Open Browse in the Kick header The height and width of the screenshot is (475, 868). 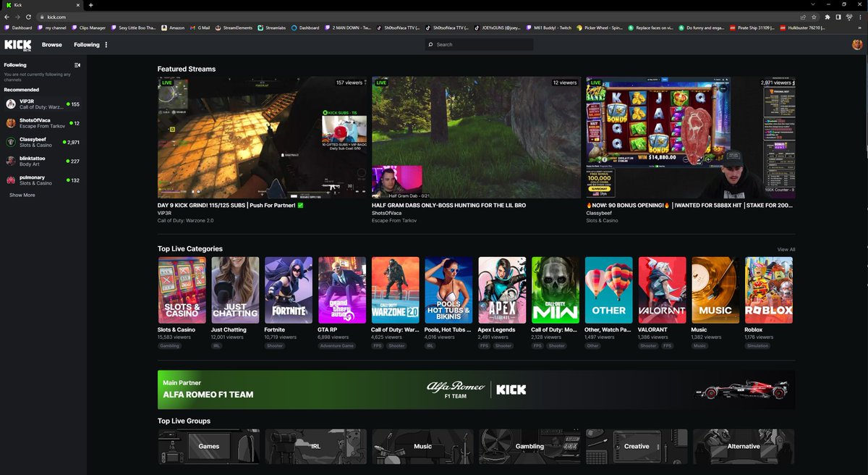[52, 45]
